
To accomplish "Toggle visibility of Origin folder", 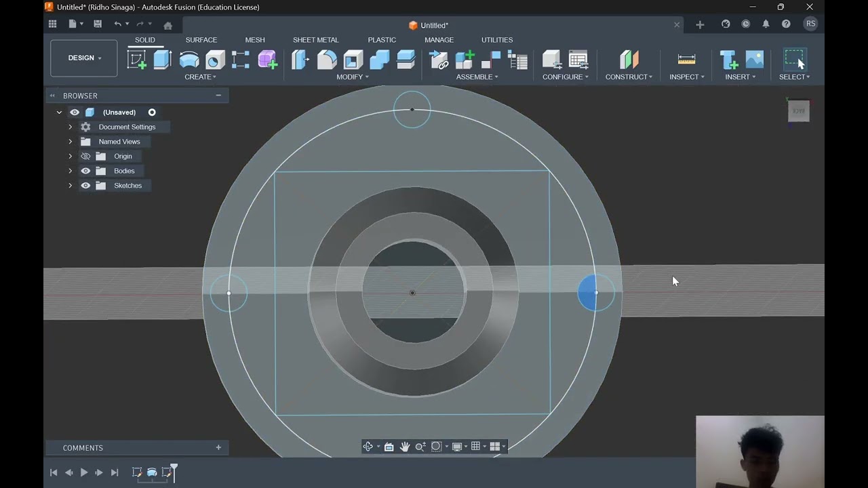I will 85,156.
